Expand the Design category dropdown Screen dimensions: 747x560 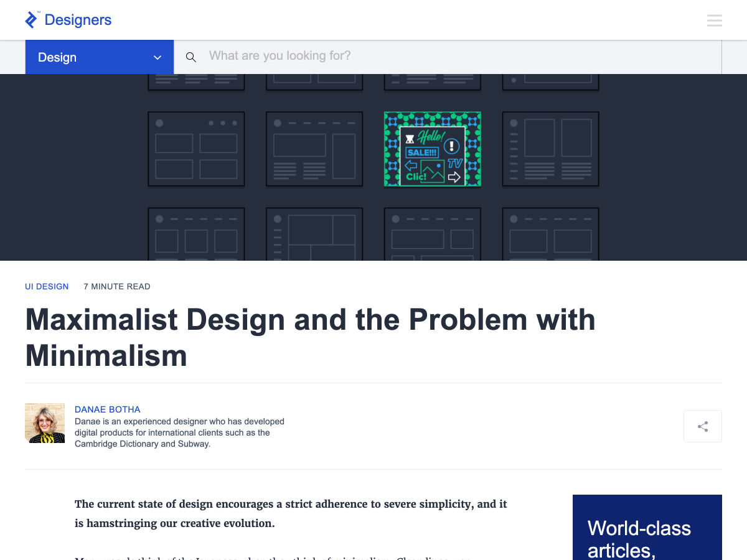point(100,57)
